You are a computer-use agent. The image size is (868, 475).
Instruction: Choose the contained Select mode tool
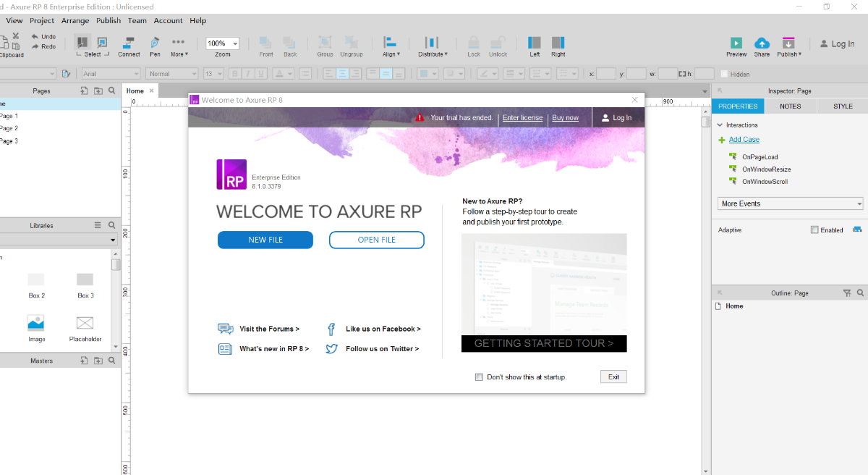coord(102,42)
